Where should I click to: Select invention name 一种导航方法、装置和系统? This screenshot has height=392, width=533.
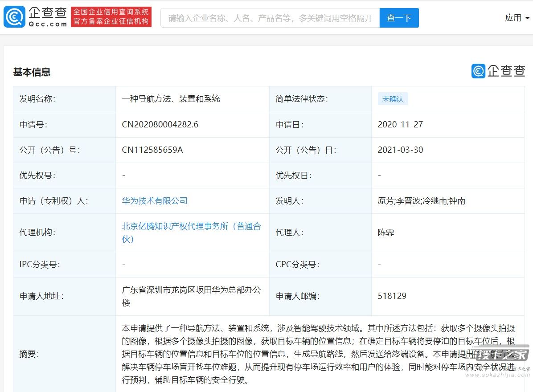(x=171, y=99)
